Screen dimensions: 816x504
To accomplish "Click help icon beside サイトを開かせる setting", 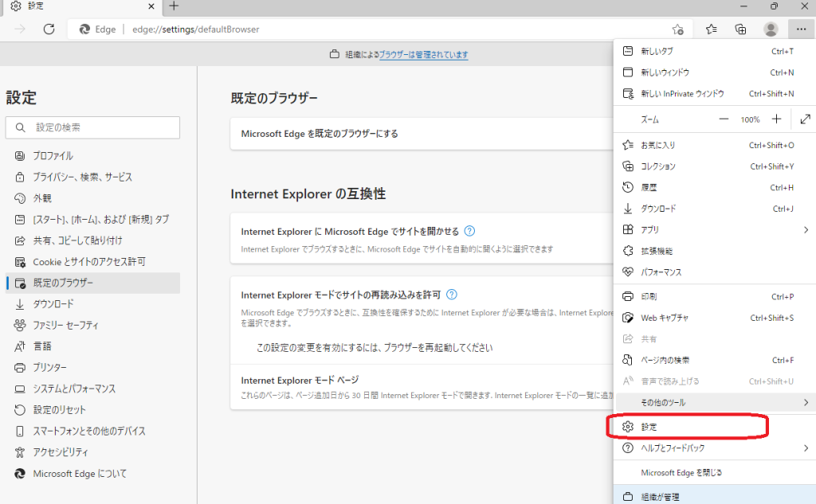I will 469,232.
